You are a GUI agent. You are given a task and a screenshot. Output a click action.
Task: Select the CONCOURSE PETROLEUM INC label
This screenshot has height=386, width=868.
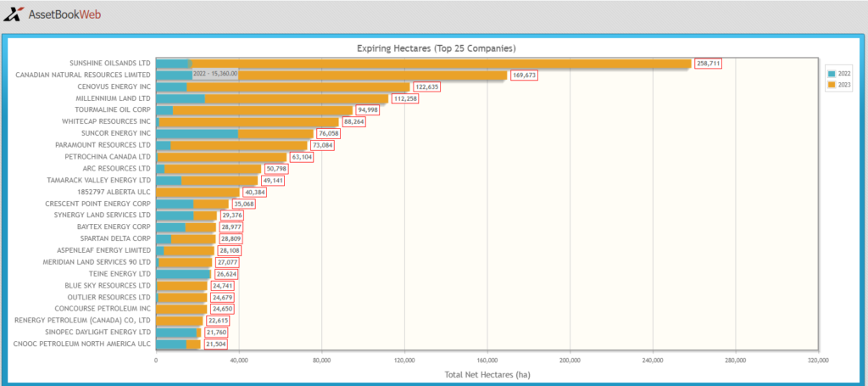pyautogui.click(x=103, y=309)
